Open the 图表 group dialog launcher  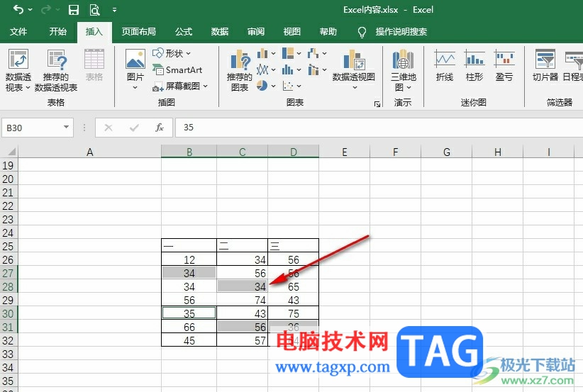point(377,104)
